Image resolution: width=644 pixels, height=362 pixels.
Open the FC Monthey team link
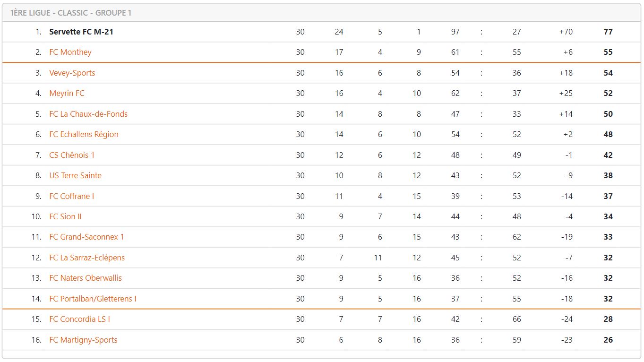click(70, 52)
